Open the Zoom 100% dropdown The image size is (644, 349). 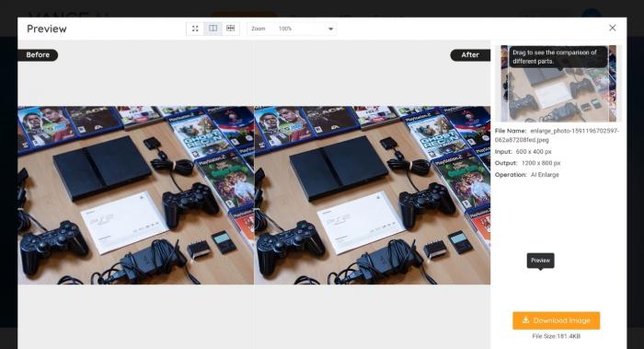pyautogui.click(x=292, y=29)
